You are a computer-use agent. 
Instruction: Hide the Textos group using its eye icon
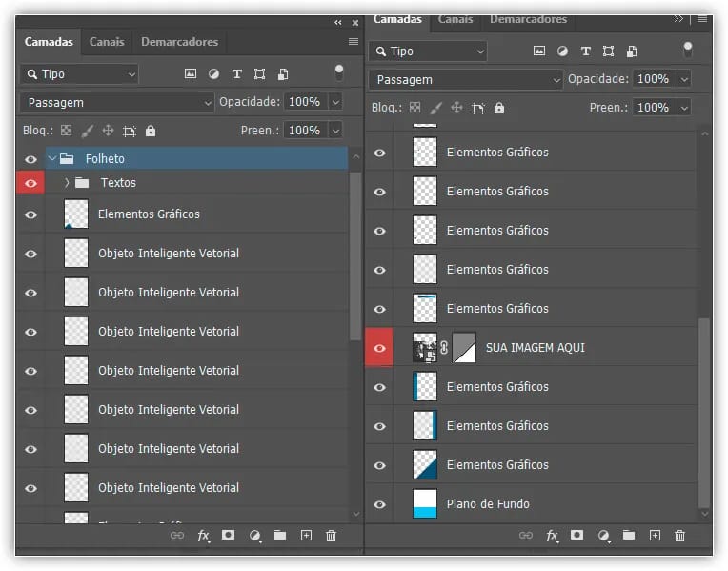tap(30, 183)
